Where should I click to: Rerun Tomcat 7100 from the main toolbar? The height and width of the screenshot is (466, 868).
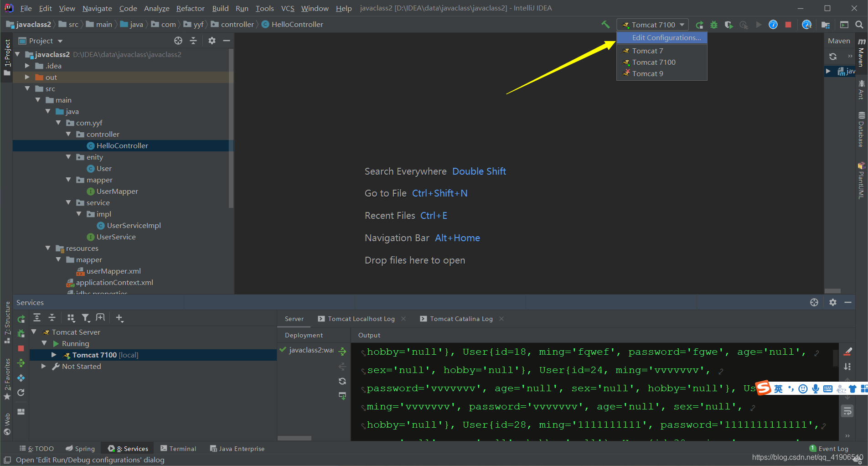tap(699, 25)
